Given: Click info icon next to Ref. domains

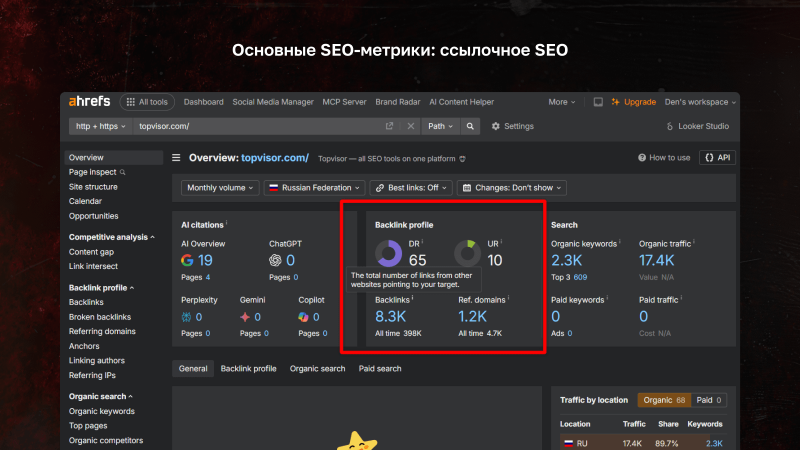Looking at the screenshot, I should click(509, 298).
